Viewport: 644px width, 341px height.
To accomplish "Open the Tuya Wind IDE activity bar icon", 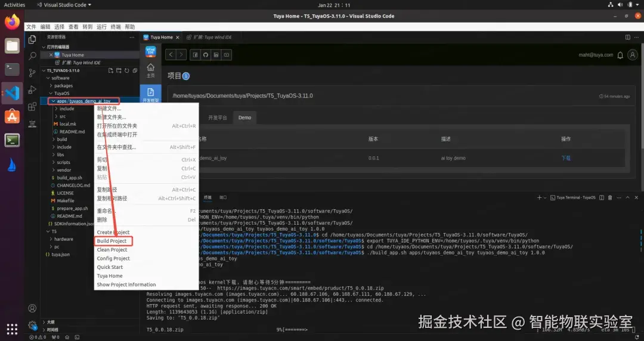I will pos(32,123).
